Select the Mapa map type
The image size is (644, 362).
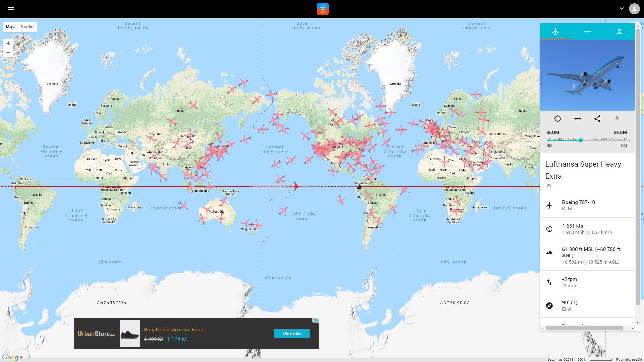[x=11, y=27]
